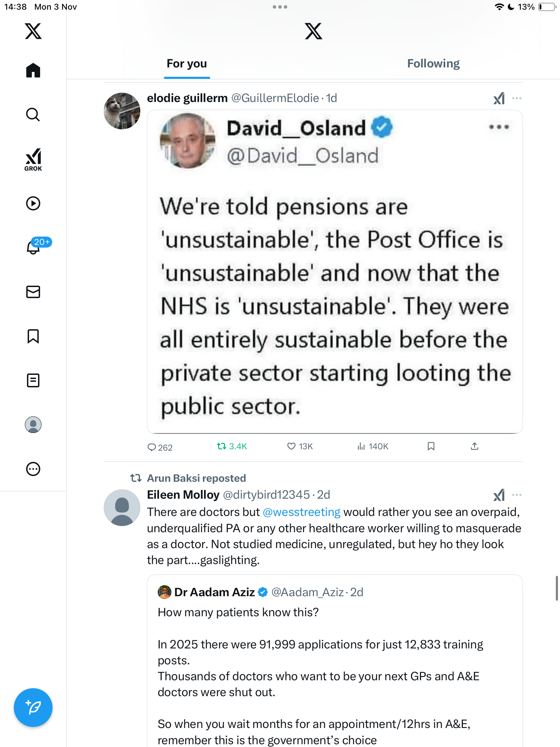Open more options on Eileen Molloy's post
The width and height of the screenshot is (560, 747).
coord(517,495)
